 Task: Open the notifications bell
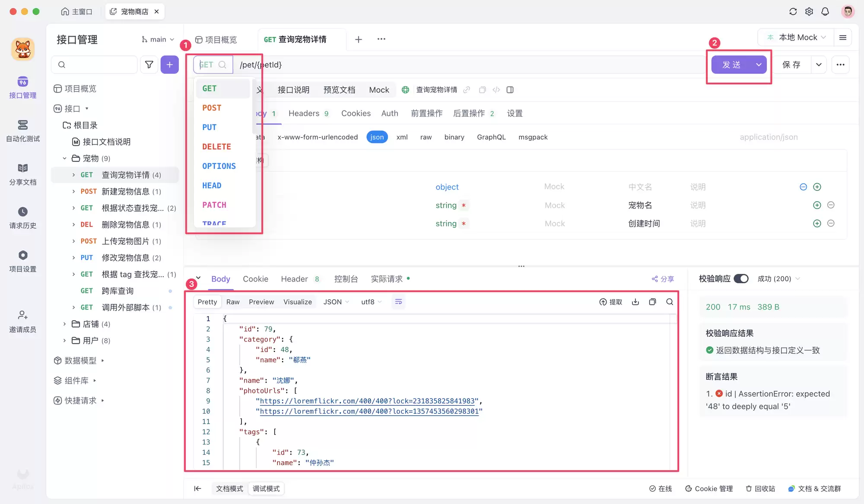[x=825, y=12]
